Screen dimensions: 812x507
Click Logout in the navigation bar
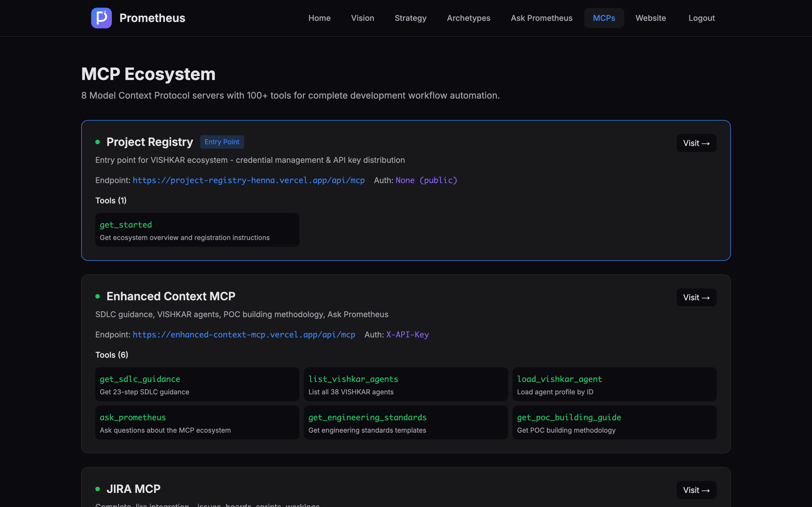701,18
